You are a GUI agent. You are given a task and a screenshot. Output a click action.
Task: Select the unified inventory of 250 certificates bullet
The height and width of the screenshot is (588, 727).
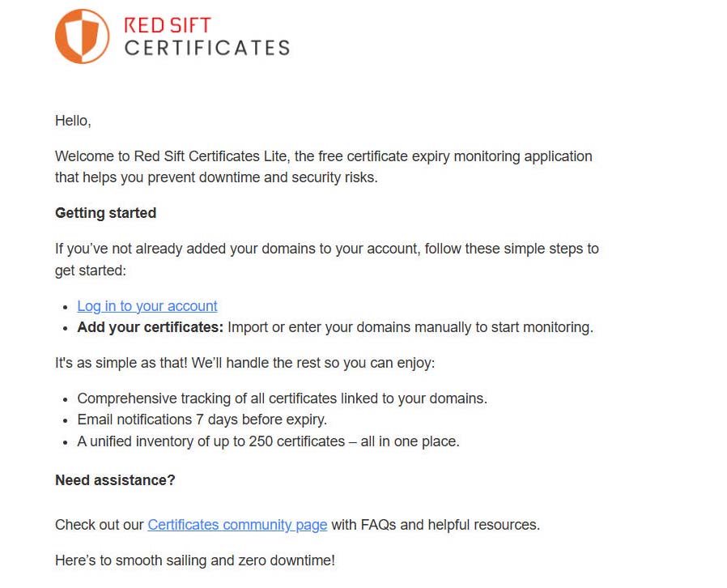pyautogui.click(x=268, y=441)
